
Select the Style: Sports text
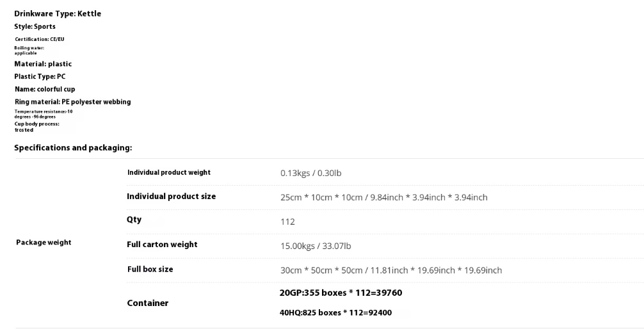tap(35, 27)
